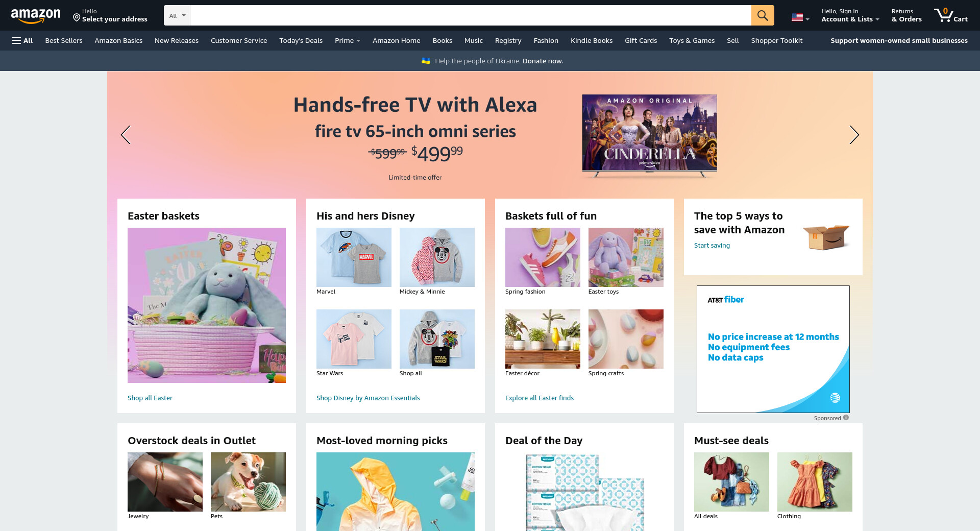This screenshot has width=980, height=531.
Task: Click the orange search magnifier button
Action: click(x=763, y=15)
